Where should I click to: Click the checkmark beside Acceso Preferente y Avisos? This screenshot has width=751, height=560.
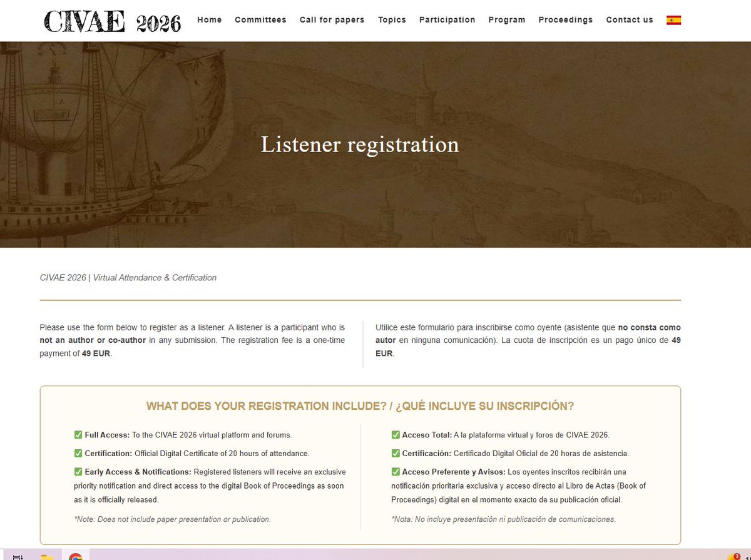coord(396,472)
